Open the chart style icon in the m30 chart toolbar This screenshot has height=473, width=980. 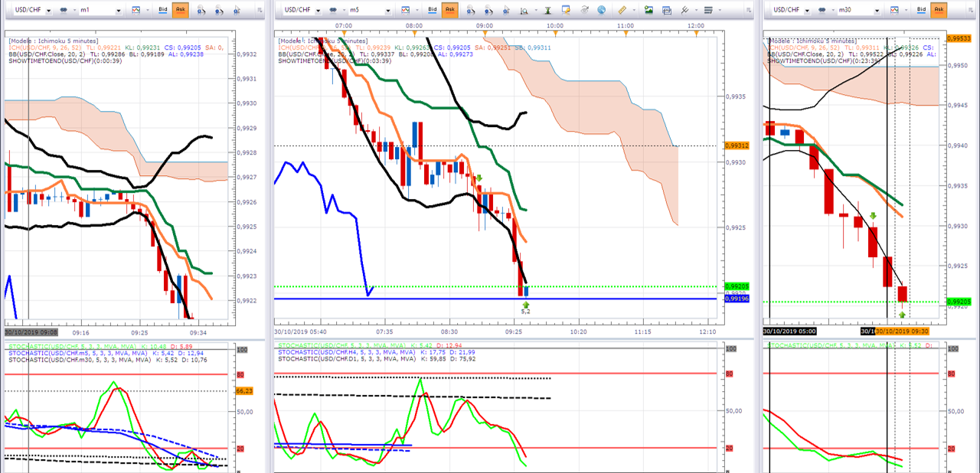894,9
